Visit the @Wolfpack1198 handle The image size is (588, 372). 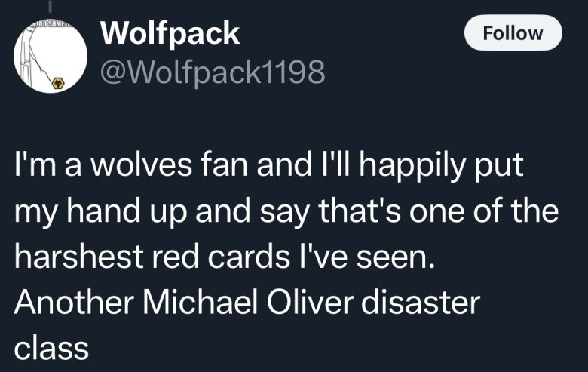click(x=213, y=71)
